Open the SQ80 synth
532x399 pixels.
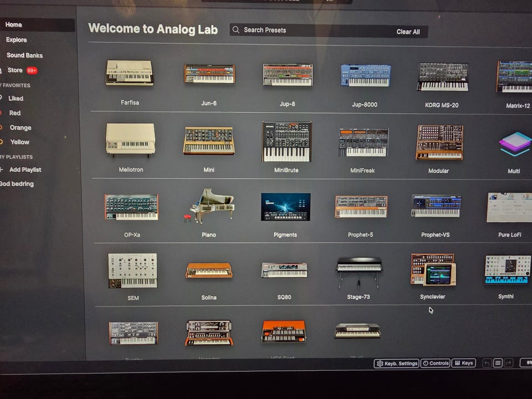284,270
